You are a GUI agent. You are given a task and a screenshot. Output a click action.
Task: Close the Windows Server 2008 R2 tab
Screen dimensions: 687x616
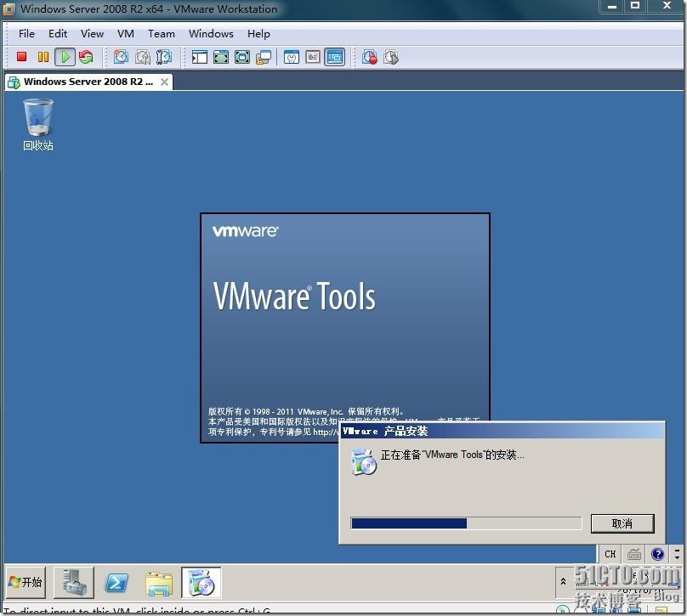pyautogui.click(x=164, y=82)
